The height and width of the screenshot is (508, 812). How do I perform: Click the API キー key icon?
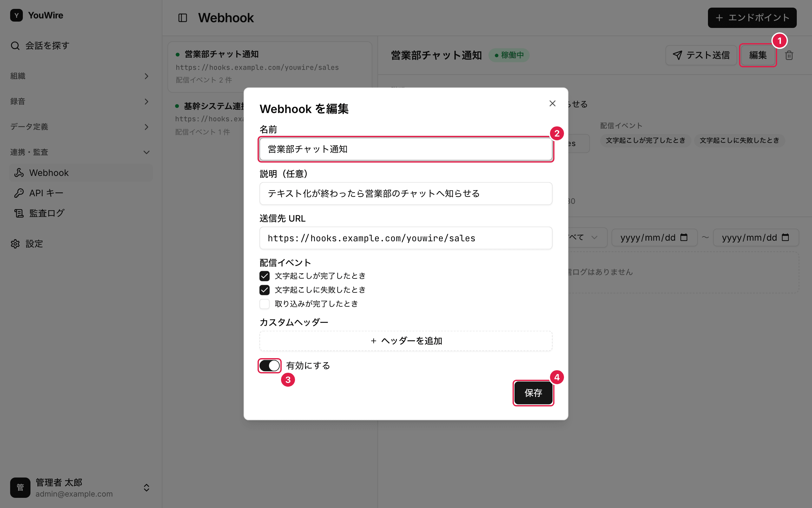(x=19, y=193)
